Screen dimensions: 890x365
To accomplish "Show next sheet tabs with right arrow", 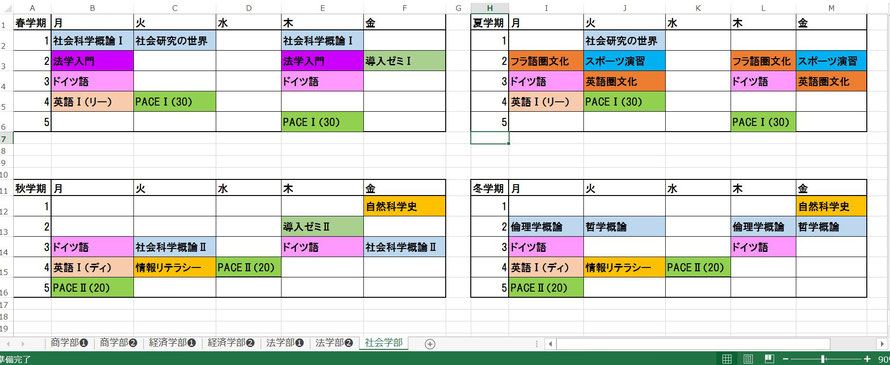I will tap(22, 343).
